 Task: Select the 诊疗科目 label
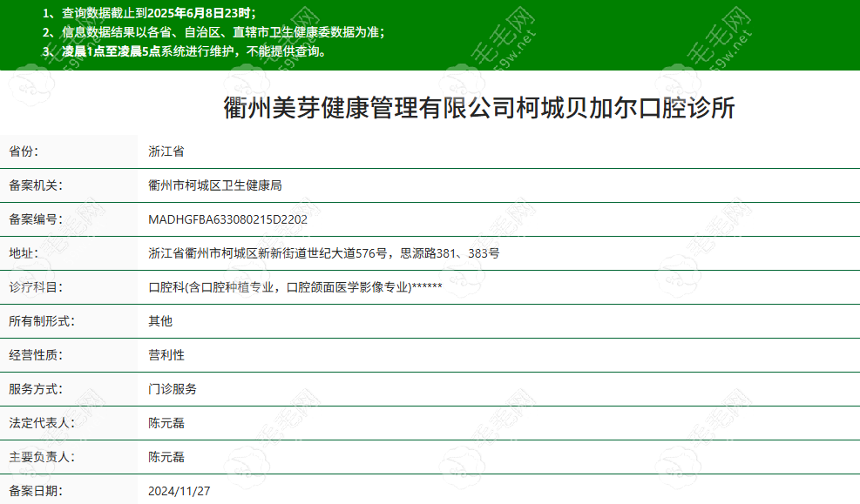pos(36,287)
